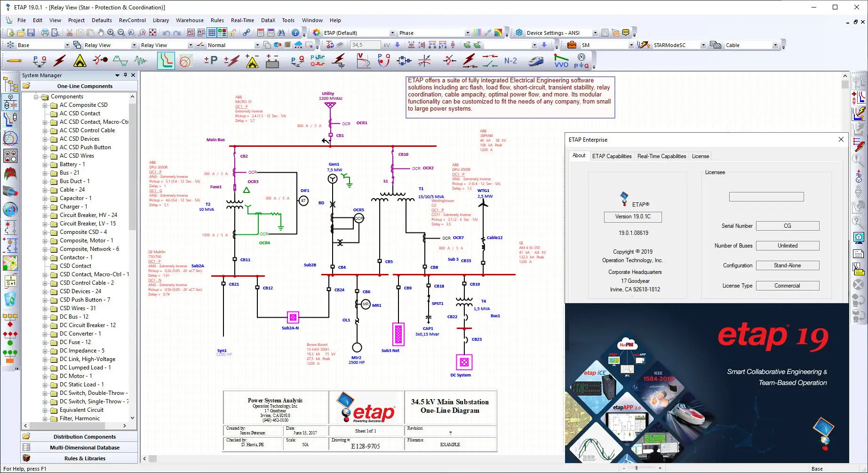Click the Print icon in toolbar
Viewport: 868px width, 473px height.
(x=45, y=32)
